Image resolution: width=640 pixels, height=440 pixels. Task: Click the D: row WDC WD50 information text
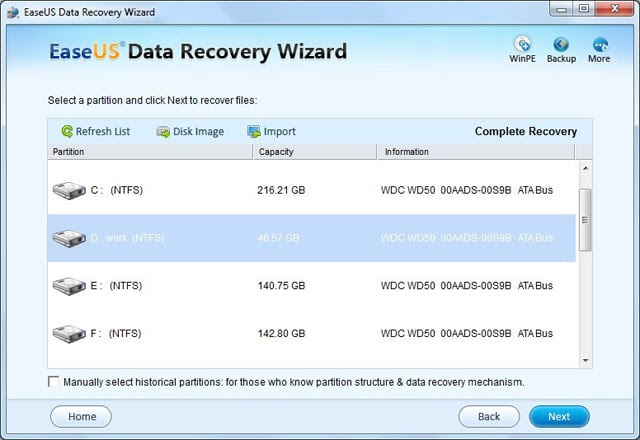click(467, 238)
